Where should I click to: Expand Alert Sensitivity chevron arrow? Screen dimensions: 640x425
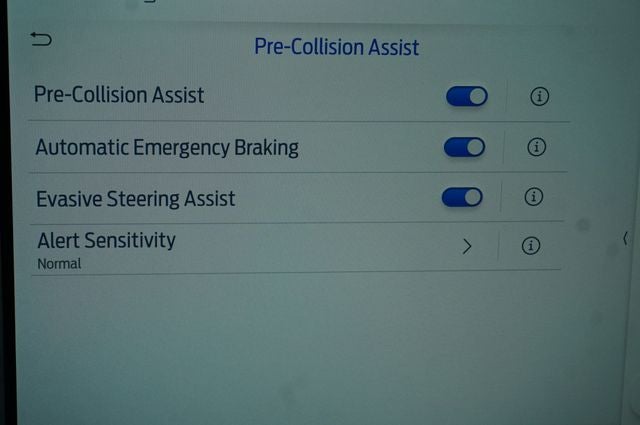(x=467, y=246)
